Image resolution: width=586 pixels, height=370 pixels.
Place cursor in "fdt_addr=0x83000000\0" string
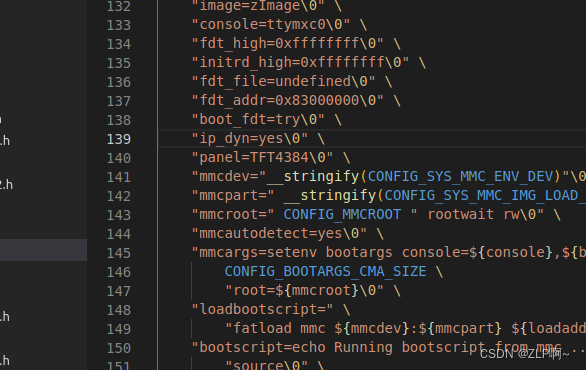287,101
